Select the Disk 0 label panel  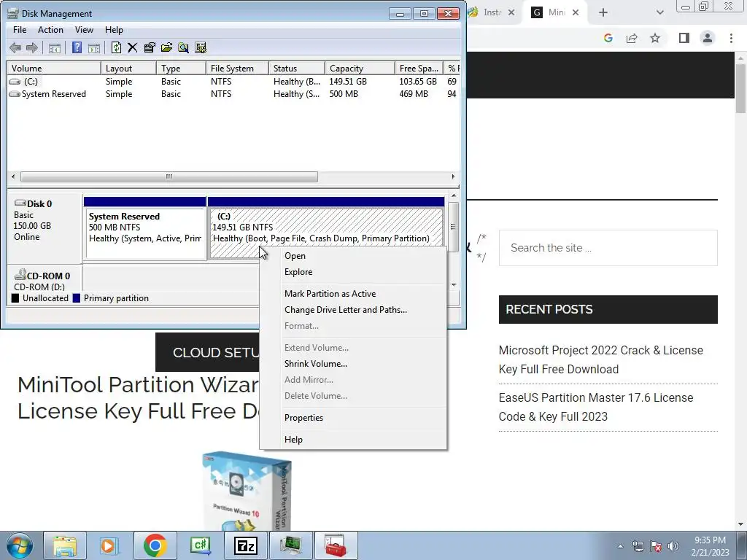point(44,227)
